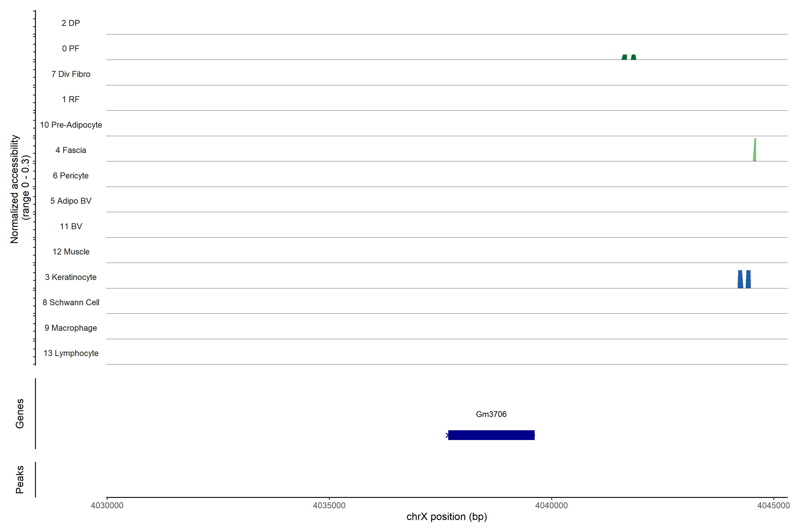The width and height of the screenshot is (798, 532).
Task: Select the 2 DP track label
Action: (70, 23)
